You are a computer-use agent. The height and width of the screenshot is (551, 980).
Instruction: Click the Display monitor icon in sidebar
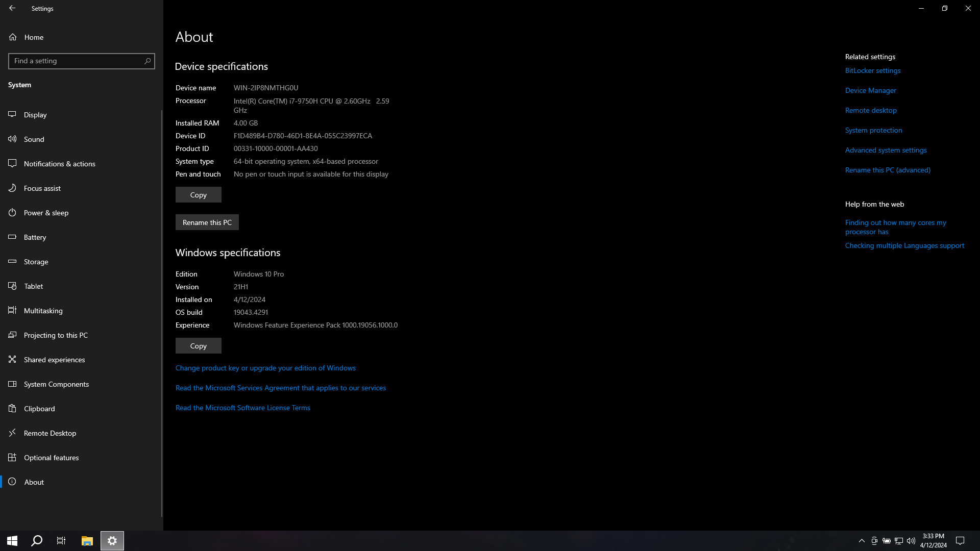[12, 114]
